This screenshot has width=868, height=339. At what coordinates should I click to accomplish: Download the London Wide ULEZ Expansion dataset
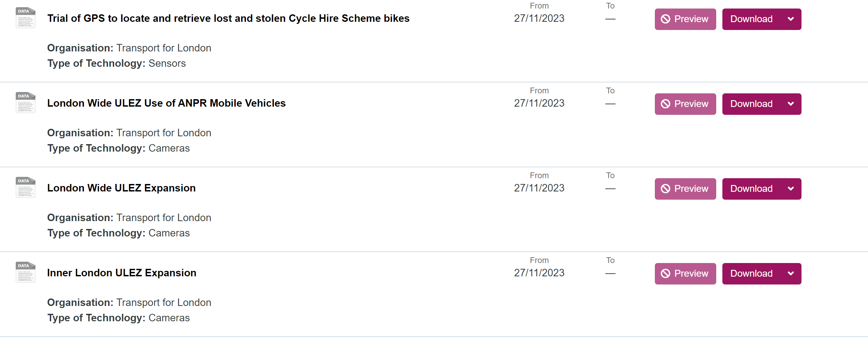tap(751, 189)
